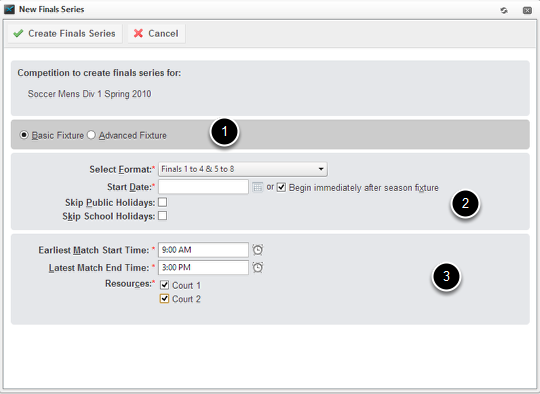Open time picker for Earliest Match Start Time
Viewport: 540px width, 394px height.
pos(258,250)
